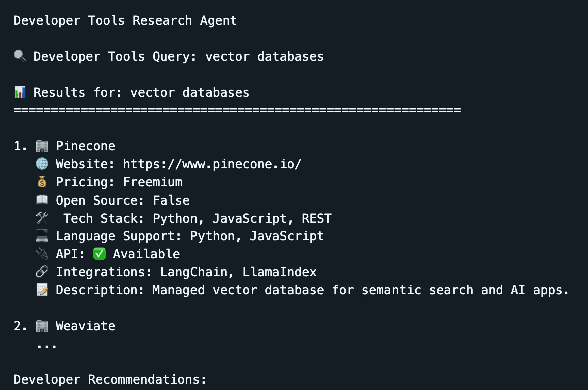Click the memo icon beside Description
Viewport: 588px width, 390px height.
[x=42, y=290]
